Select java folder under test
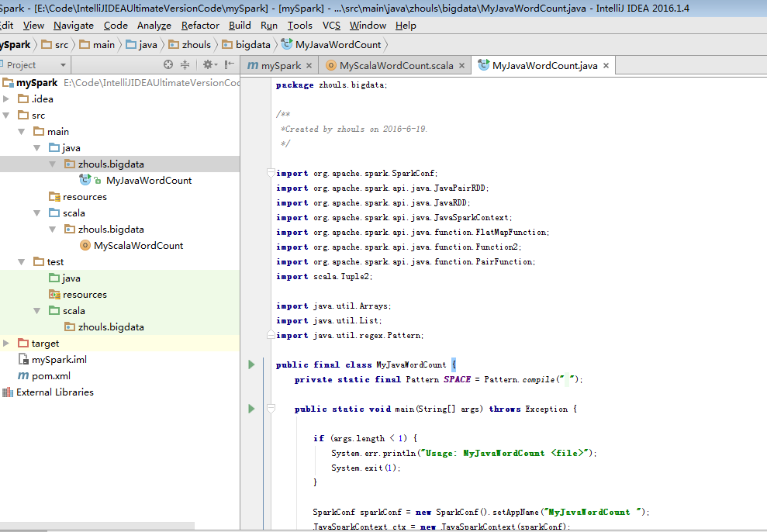 coord(71,278)
